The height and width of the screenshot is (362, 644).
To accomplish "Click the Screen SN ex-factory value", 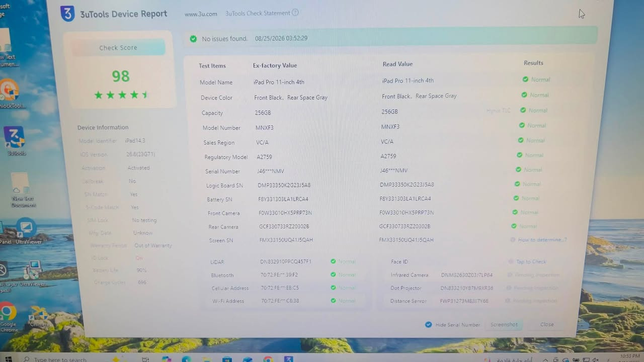I will pos(286,240).
